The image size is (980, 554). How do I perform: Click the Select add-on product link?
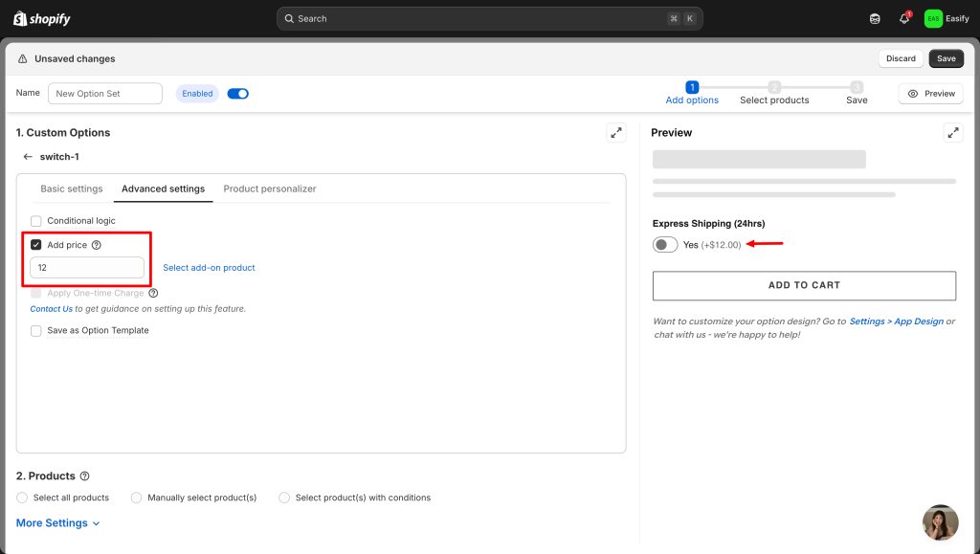pos(209,268)
